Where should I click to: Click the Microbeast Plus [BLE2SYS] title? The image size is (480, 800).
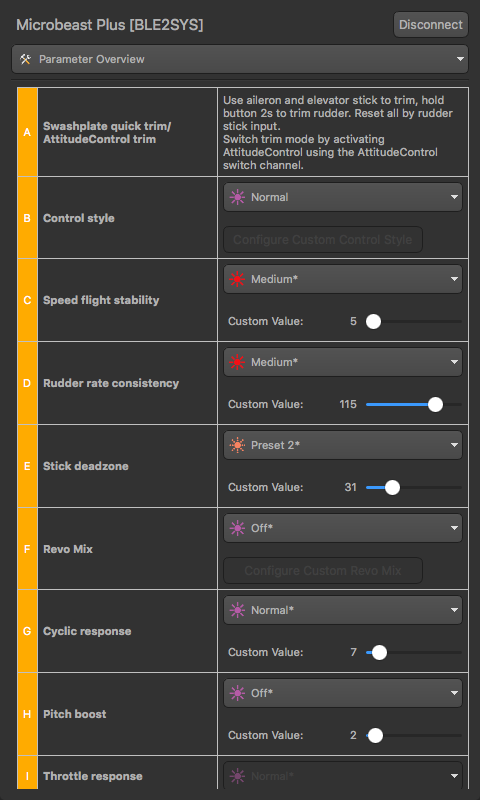click(110, 25)
